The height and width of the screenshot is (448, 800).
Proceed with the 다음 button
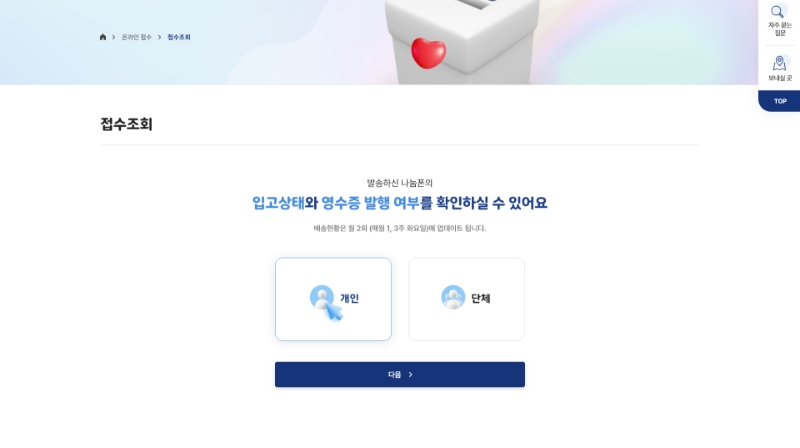point(399,375)
